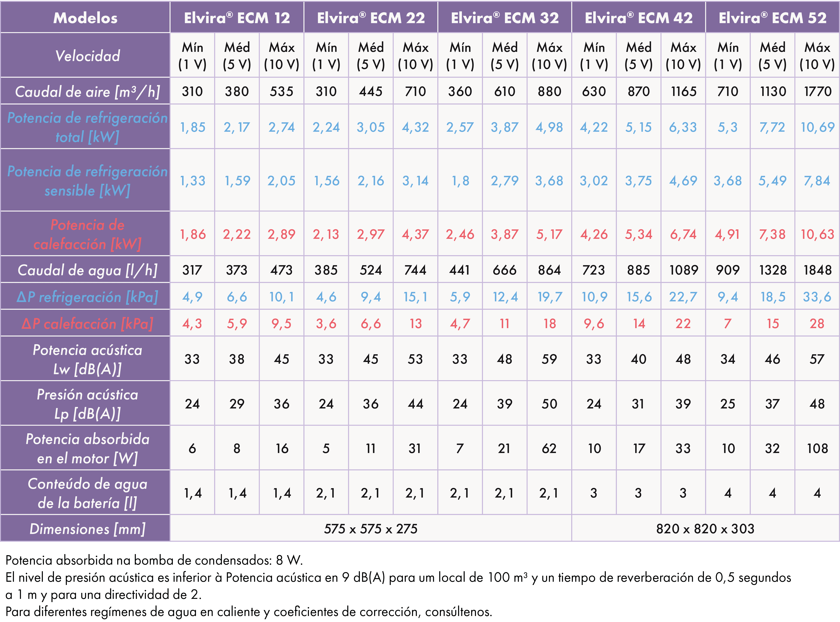
Task: Click the Dimensiones row label
Action: coord(87,529)
